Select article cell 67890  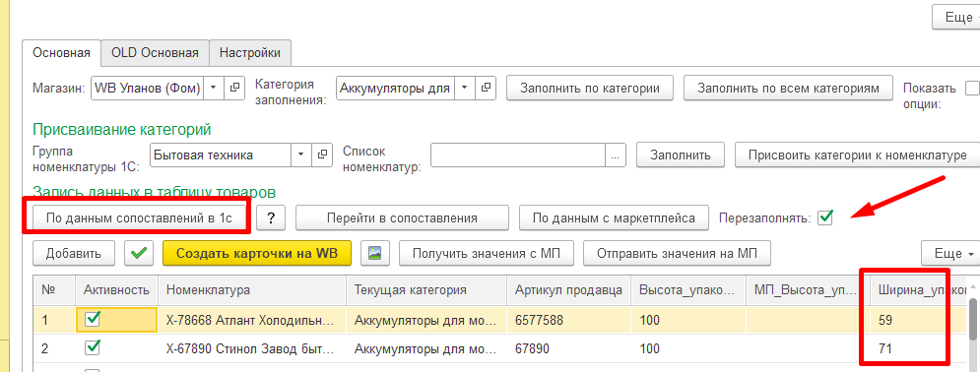tap(568, 348)
